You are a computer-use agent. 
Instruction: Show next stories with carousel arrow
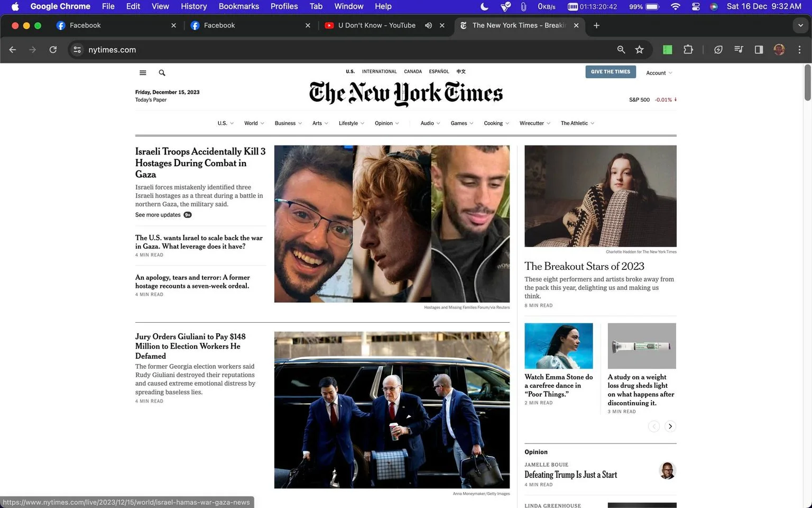coord(670,427)
